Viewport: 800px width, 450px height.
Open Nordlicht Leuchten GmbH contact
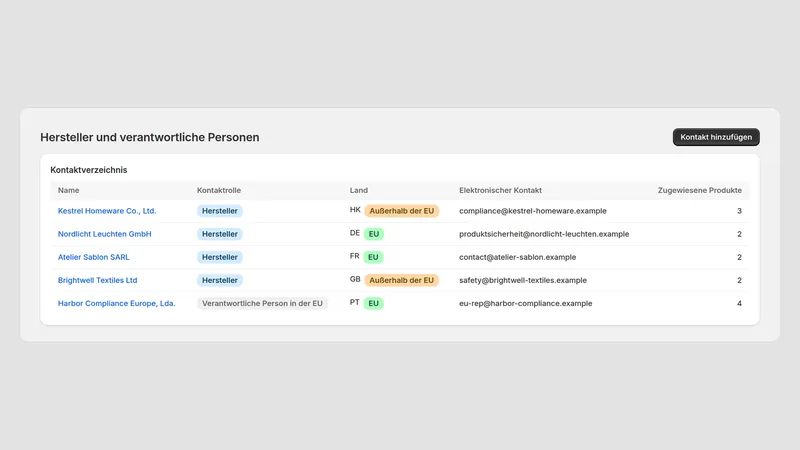click(105, 234)
